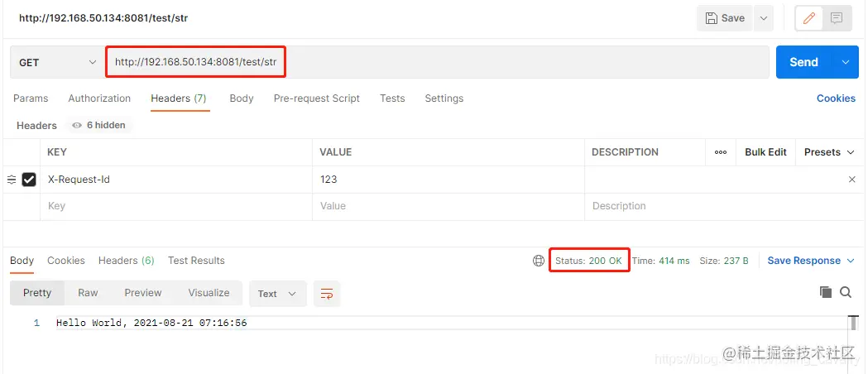The image size is (868, 374).
Task: Open the Cookies link
Action: pos(836,98)
